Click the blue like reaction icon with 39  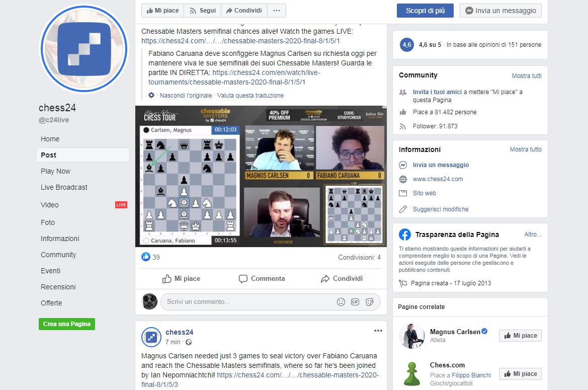(x=145, y=257)
